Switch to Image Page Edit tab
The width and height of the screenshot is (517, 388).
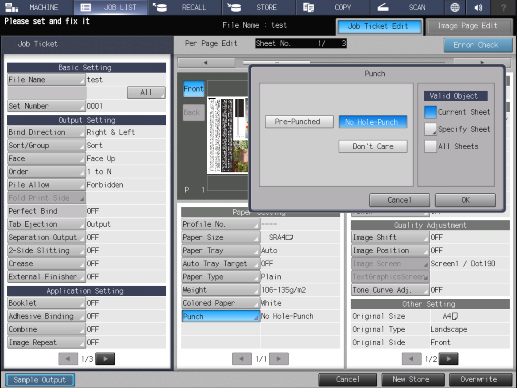pos(469,26)
